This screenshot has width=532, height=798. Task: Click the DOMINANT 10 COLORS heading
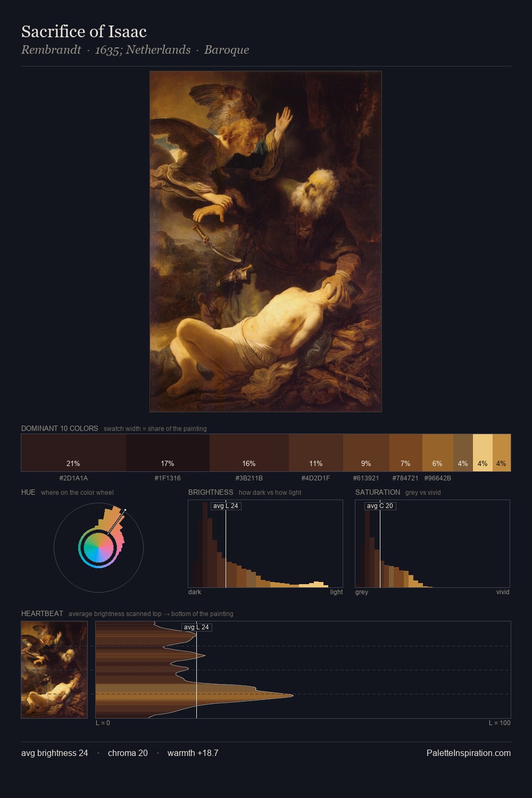click(60, 428)
